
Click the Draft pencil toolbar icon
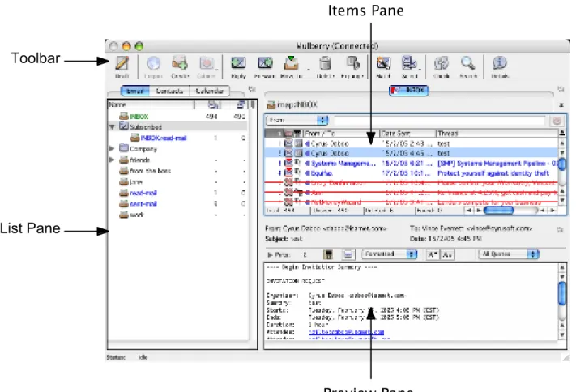122,63
